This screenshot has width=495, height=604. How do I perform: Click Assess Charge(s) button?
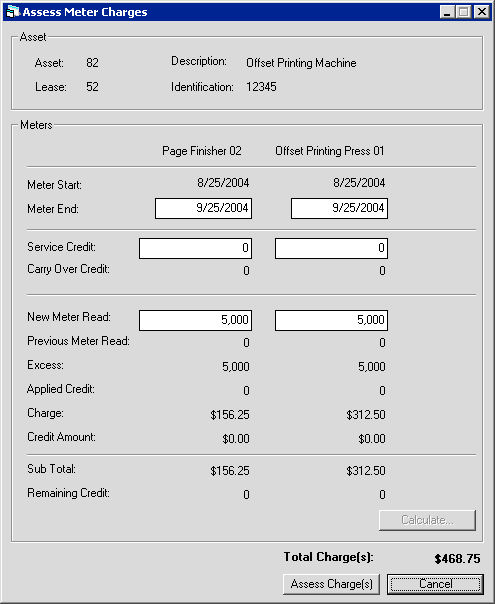click(331, 584)
